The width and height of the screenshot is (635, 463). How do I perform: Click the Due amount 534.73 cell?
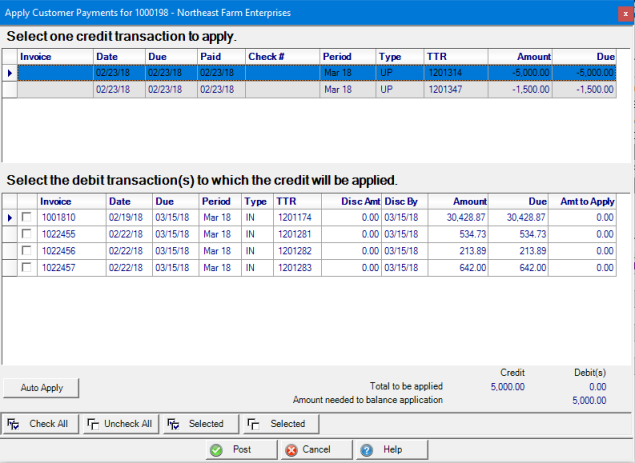click(x=522, y=234)
